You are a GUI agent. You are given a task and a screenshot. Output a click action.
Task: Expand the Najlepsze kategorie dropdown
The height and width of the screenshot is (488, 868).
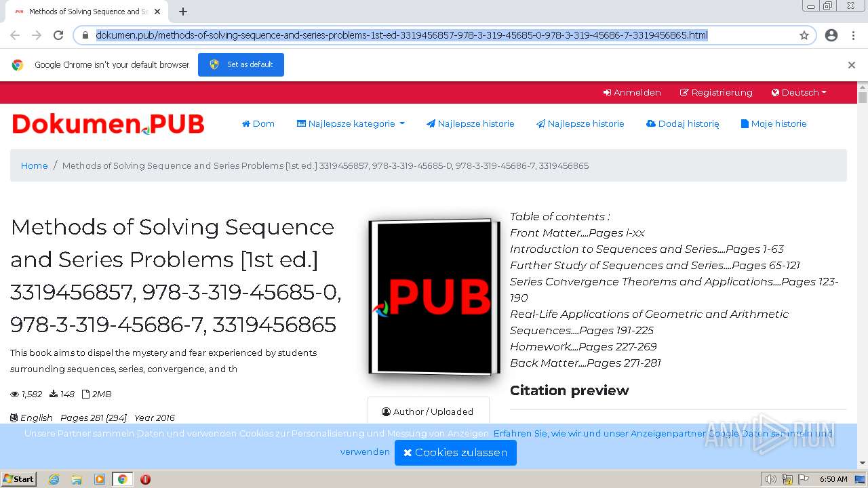coord(351,124)
